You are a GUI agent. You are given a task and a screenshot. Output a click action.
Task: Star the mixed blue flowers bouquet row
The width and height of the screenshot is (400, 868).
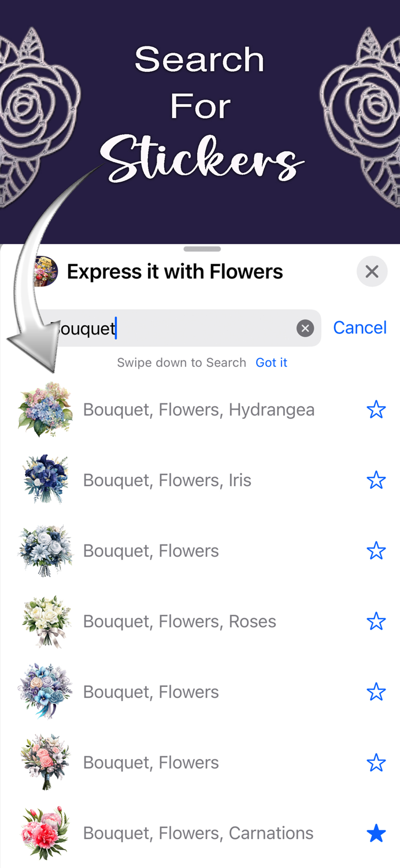point(376,692)
